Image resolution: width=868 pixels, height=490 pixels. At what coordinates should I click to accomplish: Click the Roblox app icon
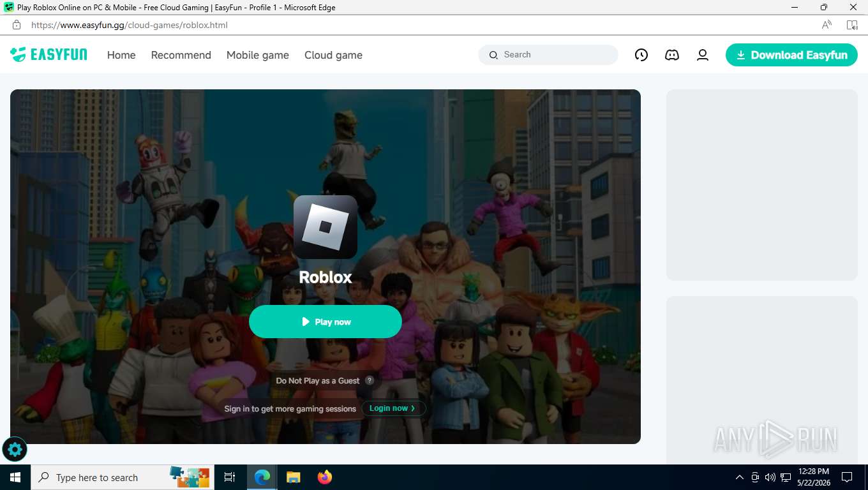coord(325,227)
